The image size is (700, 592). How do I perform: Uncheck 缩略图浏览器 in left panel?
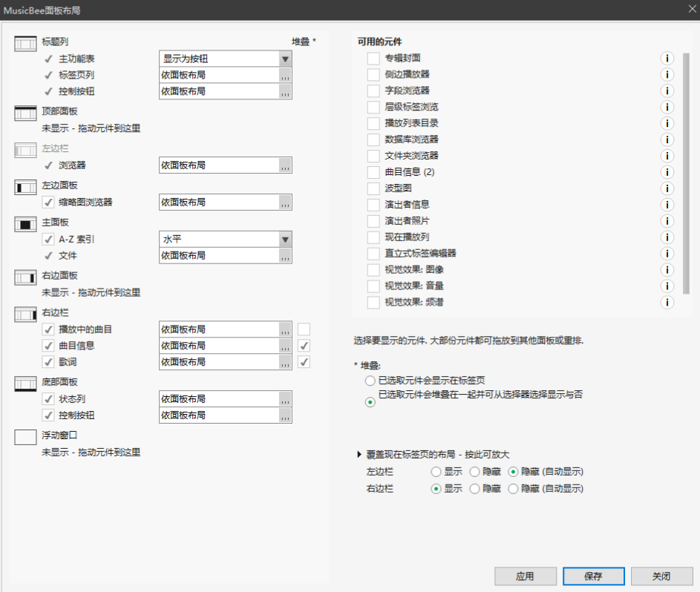48,203
